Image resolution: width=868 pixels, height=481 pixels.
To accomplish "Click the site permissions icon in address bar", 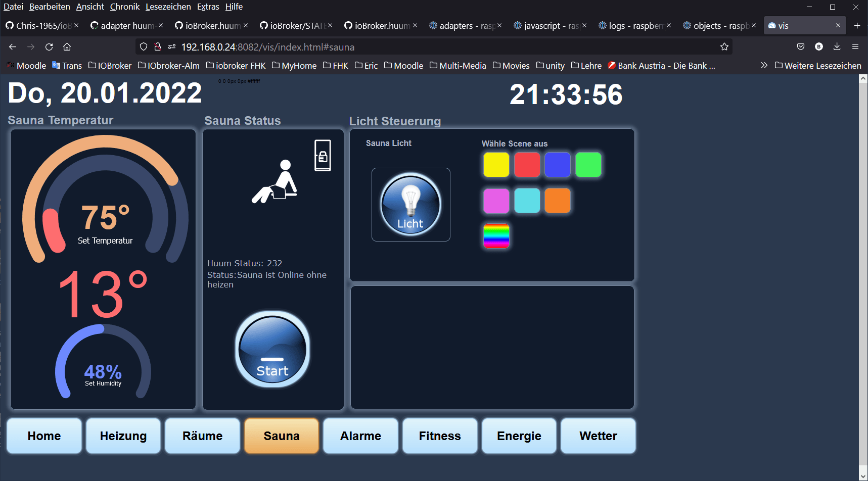I will [172, 47].
